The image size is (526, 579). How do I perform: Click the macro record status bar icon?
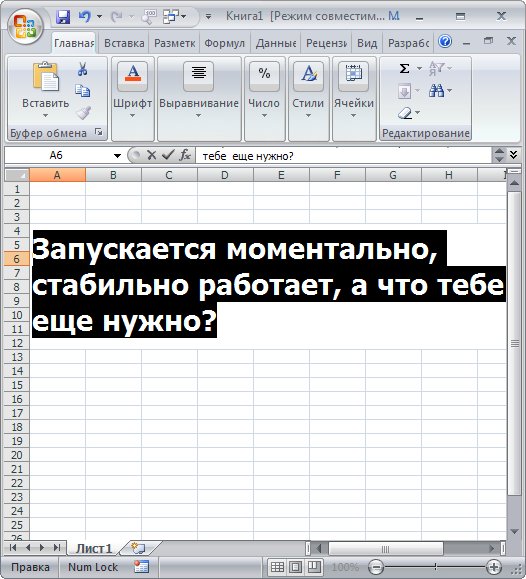[141, 567]
